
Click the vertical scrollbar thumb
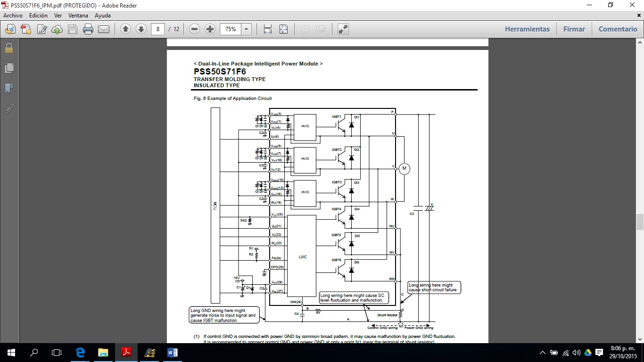640,222
